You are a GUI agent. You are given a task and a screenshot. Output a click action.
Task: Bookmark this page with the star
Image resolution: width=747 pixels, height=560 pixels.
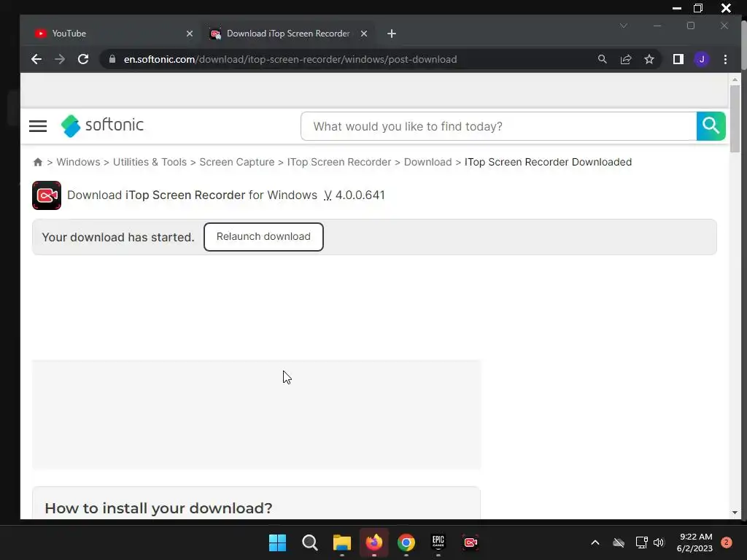point(649,59)
